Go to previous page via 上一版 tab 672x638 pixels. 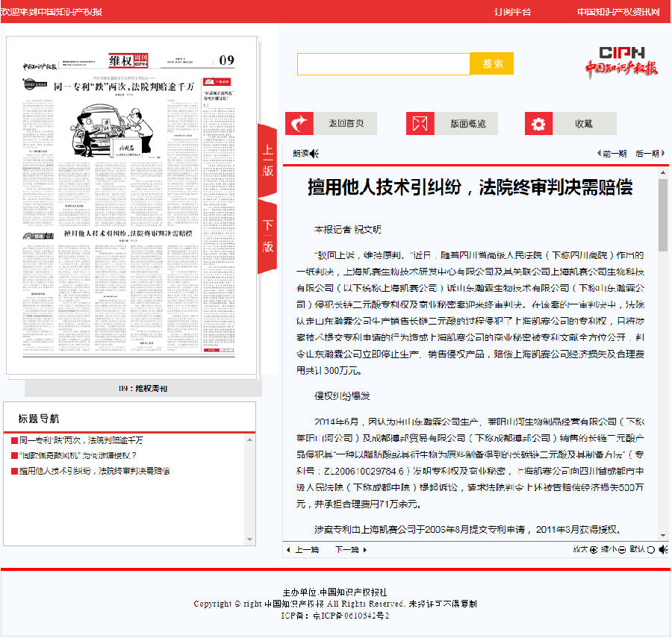point(267,161)
